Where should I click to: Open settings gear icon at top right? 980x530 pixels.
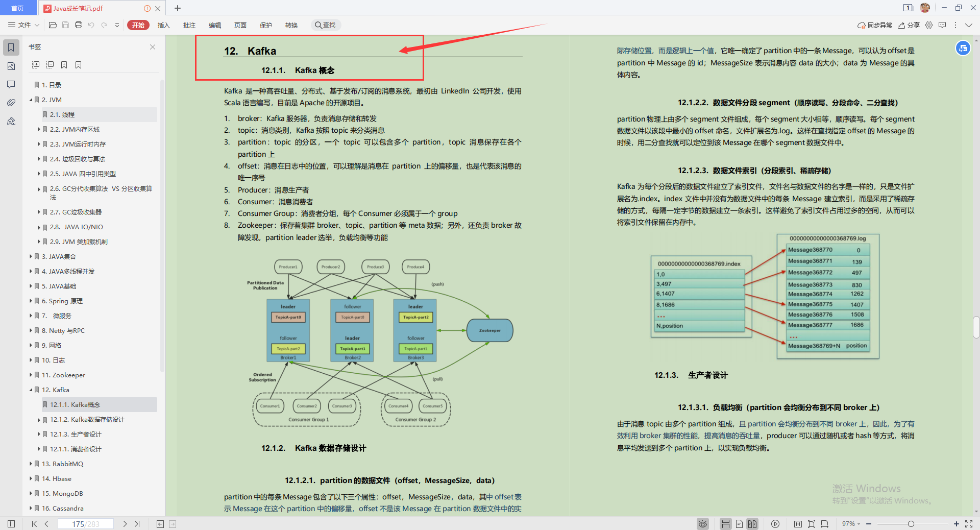click(929, 25)
